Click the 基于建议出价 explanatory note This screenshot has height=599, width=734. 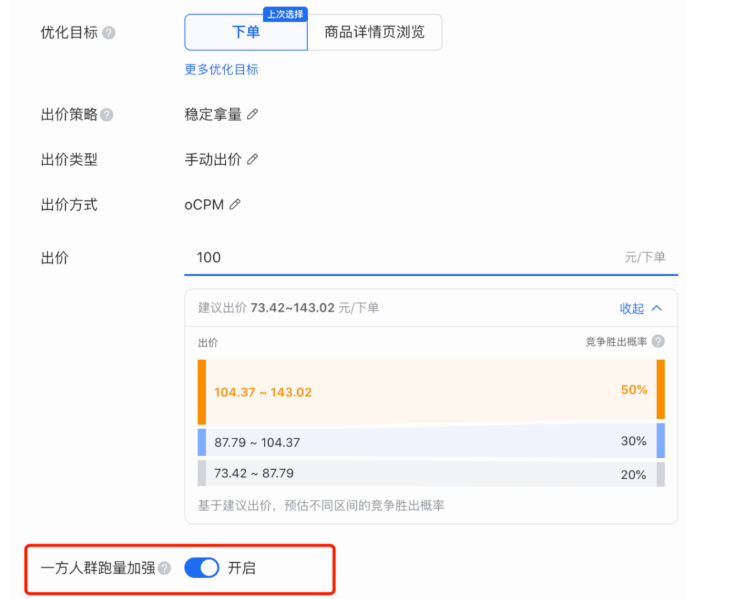[321, 505]
